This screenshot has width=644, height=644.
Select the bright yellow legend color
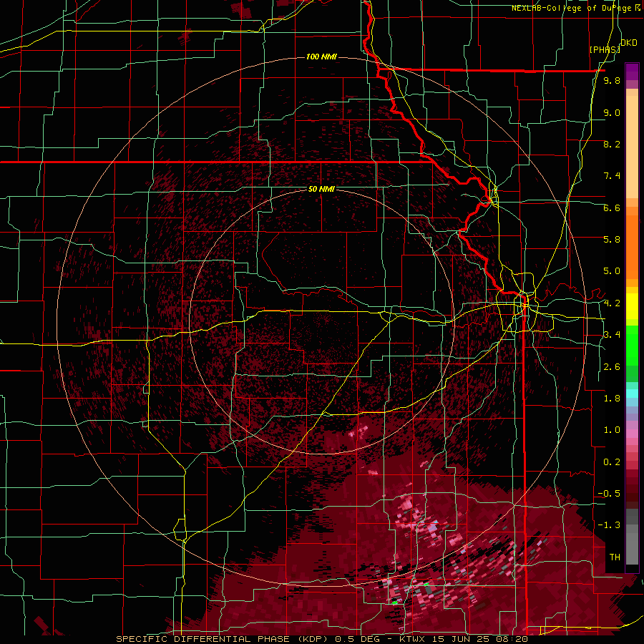click(x=632, y=306)
